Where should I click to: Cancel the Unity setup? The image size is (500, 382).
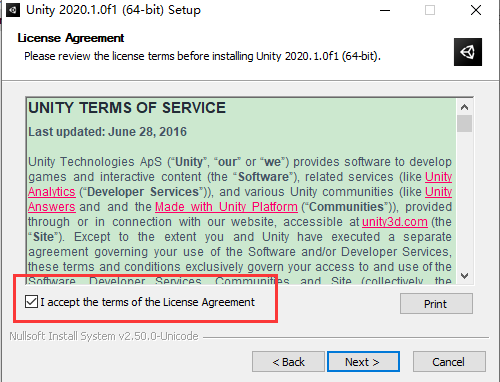coord(449,362)
